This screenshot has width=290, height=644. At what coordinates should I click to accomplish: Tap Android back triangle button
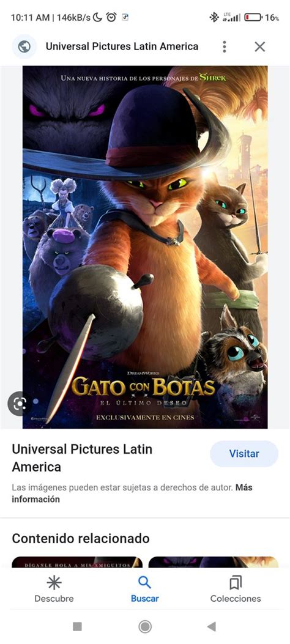click(212, 626)
